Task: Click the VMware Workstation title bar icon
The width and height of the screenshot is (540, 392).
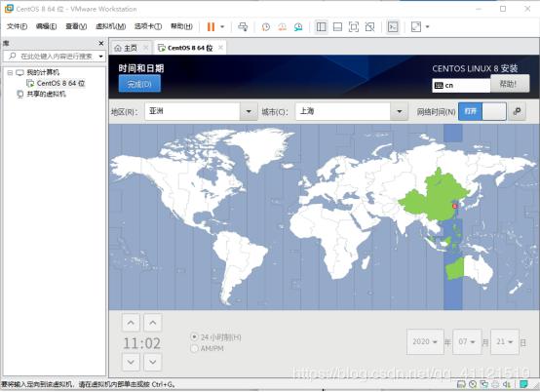Action: tap(9, 8)
